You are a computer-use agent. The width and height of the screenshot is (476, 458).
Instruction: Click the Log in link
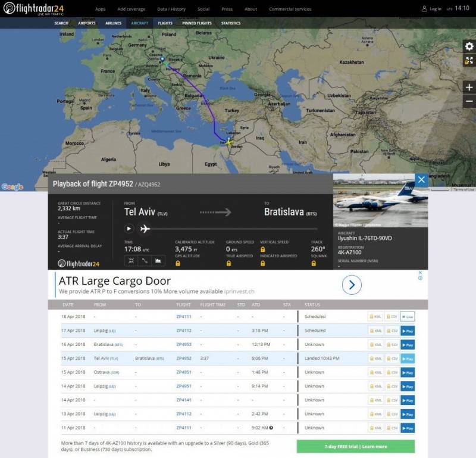coord(436,9)
